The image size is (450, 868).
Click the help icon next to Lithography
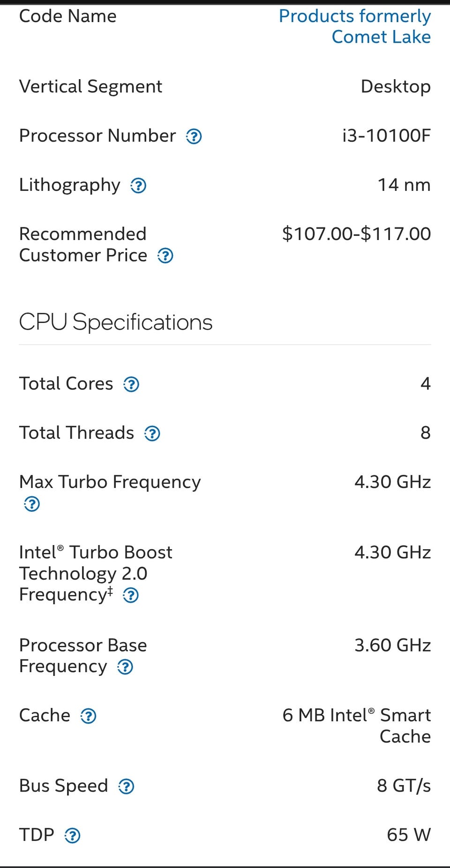[x=138, y=186]
